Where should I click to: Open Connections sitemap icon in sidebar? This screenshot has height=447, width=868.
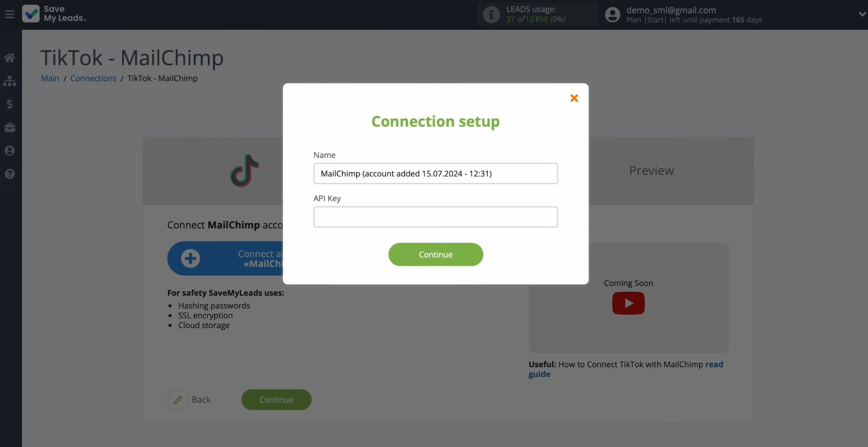[10, 81]
